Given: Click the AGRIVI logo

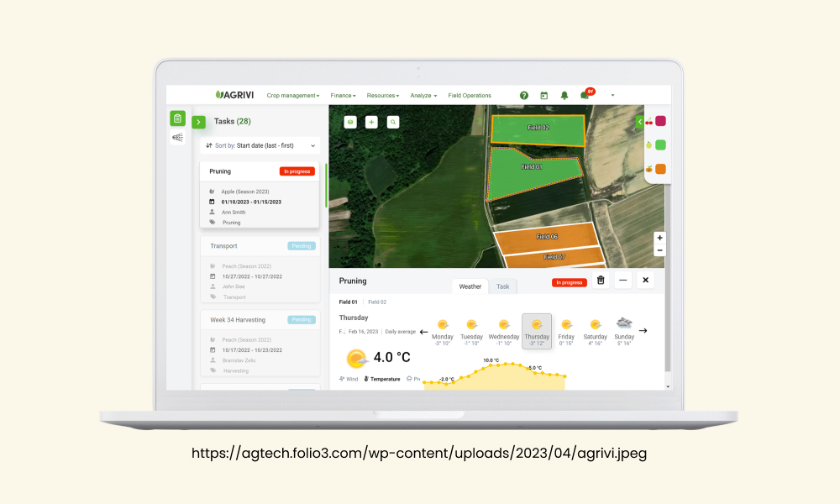Looking at the screenshot, I should coord(234,95).
